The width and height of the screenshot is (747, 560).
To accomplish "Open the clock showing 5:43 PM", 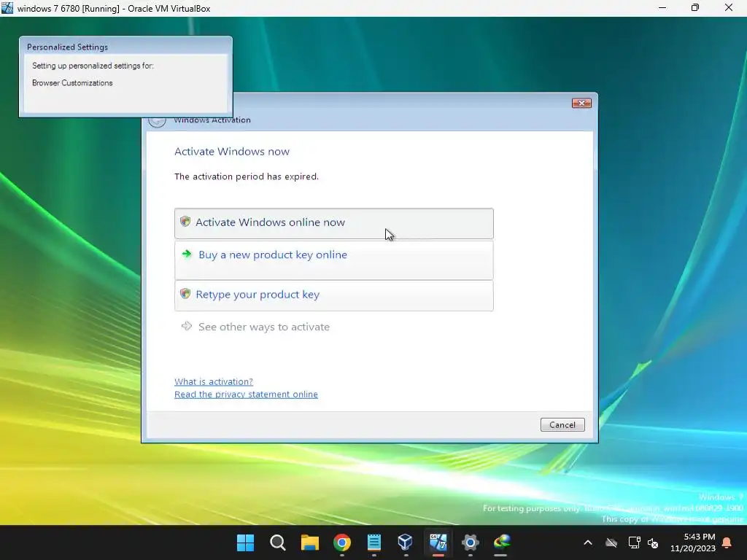I will (693, 542).
